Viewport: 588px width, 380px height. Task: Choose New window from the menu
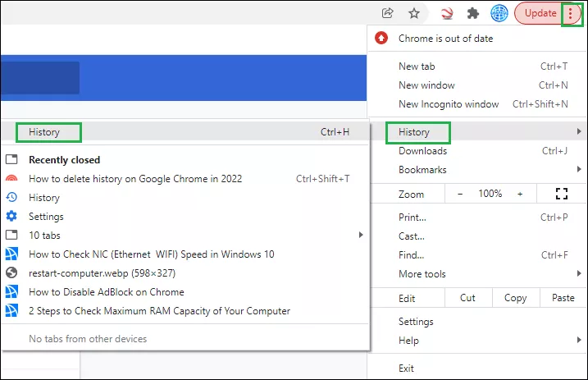(x=477, y=85)
